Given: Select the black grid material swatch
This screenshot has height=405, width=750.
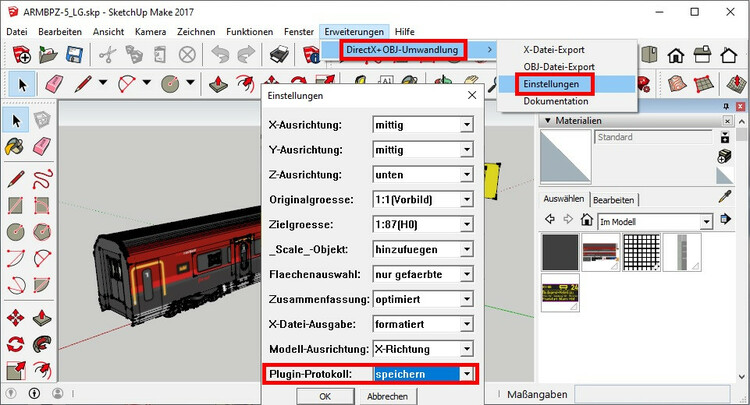Looking at the screenshot, I should tap(641, 252).
